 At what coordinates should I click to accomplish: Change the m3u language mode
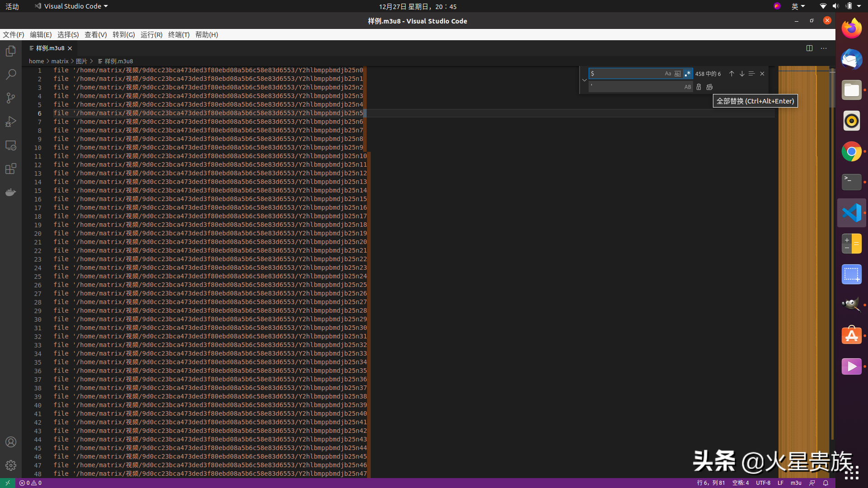796,483
